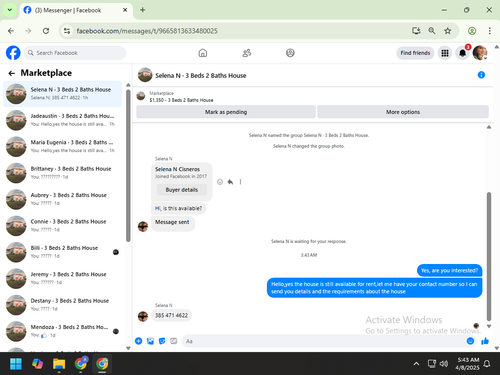500x375 pixels.
Task: Click chat header Selena N avatar
Action: [x=145, y=75]
